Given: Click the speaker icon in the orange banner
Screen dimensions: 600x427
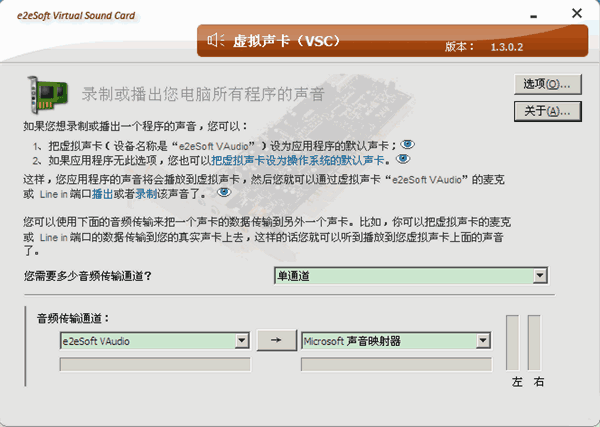Looking at the screenshot, I should [x=216, y=40].
